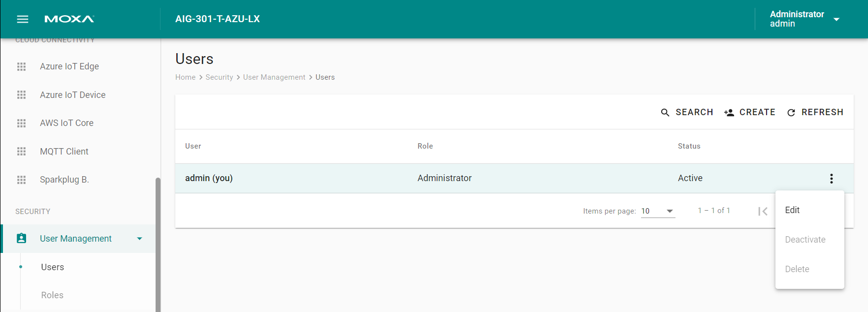868x312 pixels.
Task: Click the AIG-301-T-AZU-LX device title
Action: [x=218, y=19]
